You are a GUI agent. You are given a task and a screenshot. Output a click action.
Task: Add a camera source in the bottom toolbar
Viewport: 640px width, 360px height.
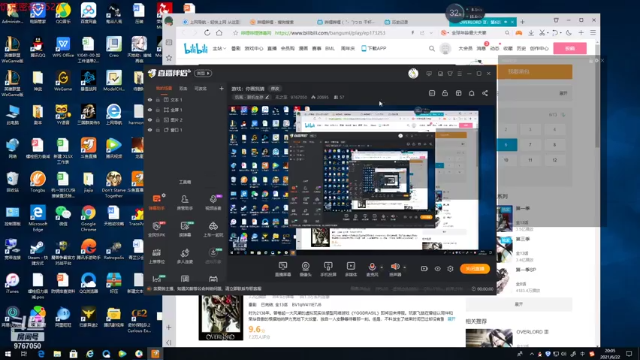(305, 269)
